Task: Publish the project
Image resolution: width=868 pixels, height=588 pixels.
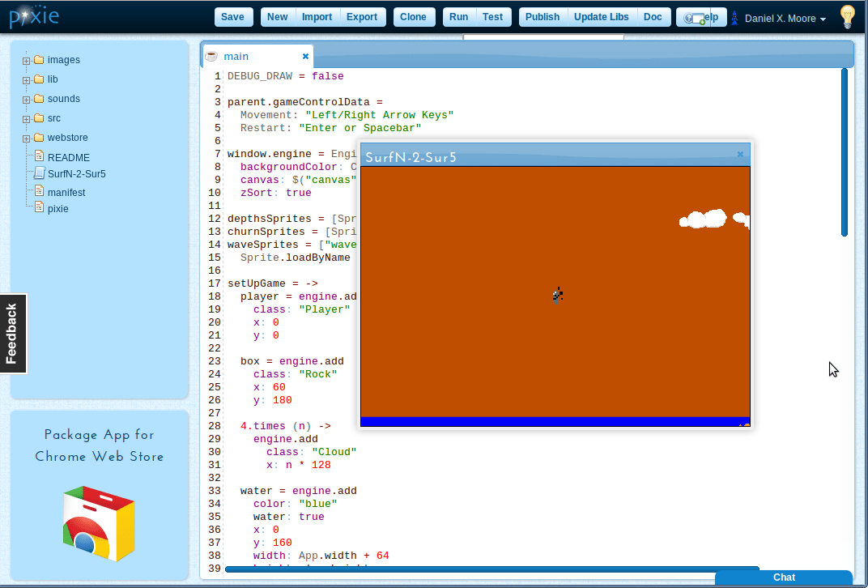Action: [542, 16]
